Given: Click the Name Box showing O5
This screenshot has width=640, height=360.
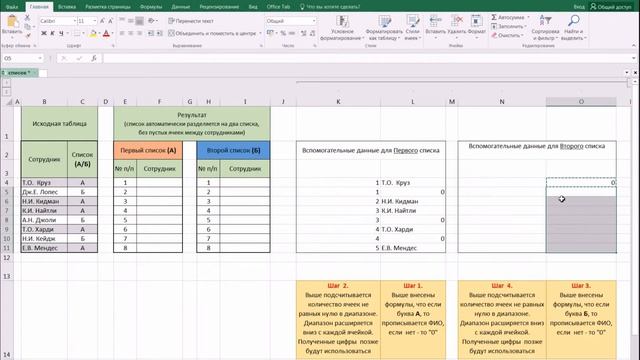Looking at the screenshot, I should 22,58.
